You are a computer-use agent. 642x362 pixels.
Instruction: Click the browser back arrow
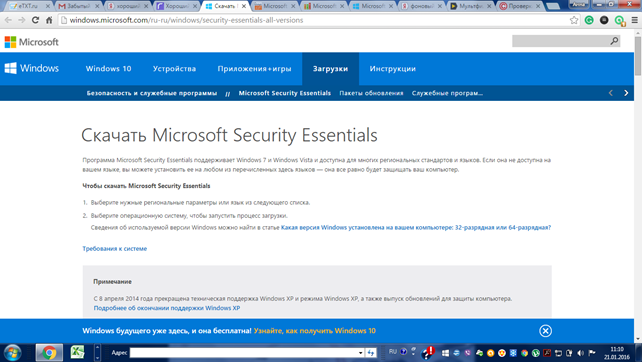pos(8,20)
